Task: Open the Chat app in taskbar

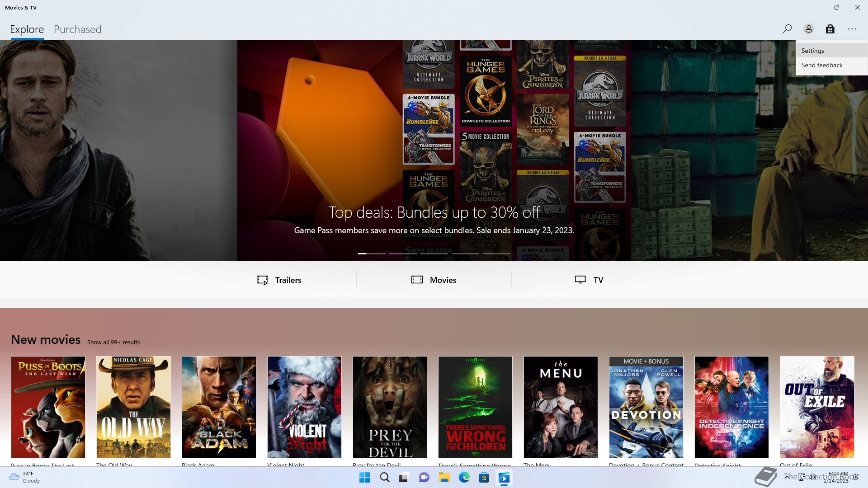Action: point(424,478)
